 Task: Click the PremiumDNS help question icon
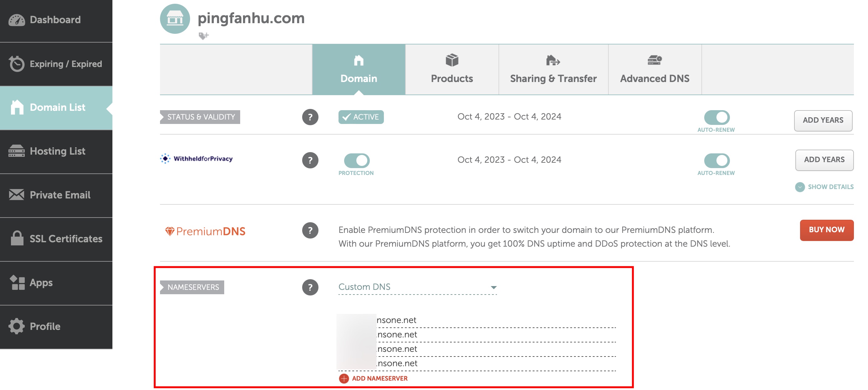[x=310, y=230]
